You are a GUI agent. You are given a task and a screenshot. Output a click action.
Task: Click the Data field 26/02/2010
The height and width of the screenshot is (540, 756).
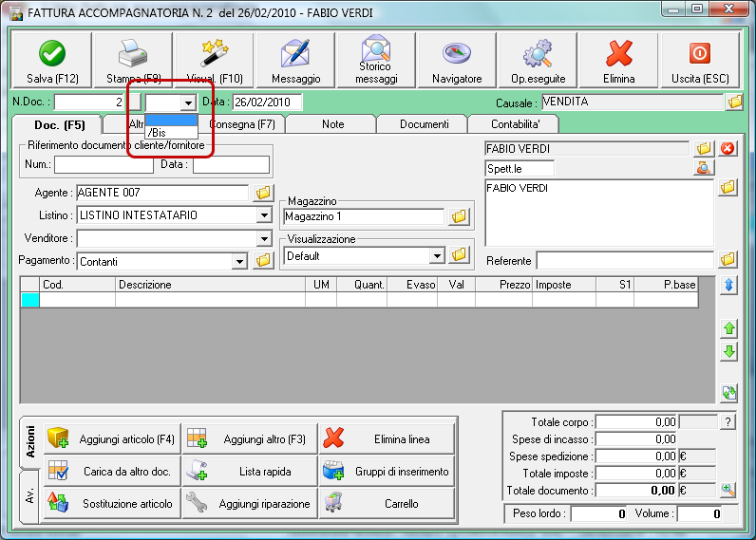pyautogui.click(x=268, y=102)
